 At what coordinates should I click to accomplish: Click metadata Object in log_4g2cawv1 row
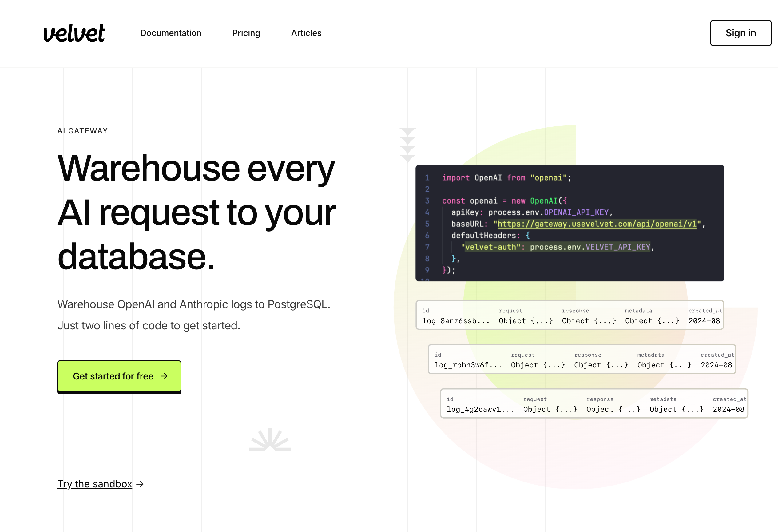coord(676,409)
